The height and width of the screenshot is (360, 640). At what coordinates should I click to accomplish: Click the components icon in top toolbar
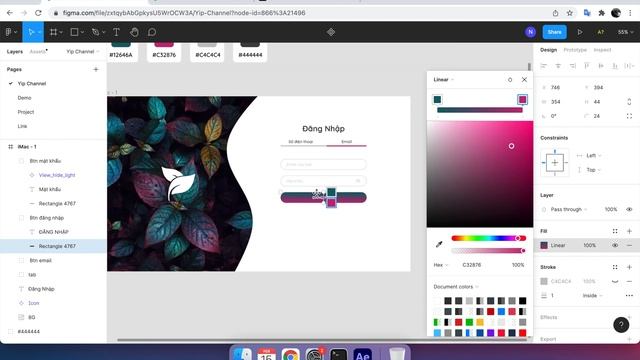331,32
